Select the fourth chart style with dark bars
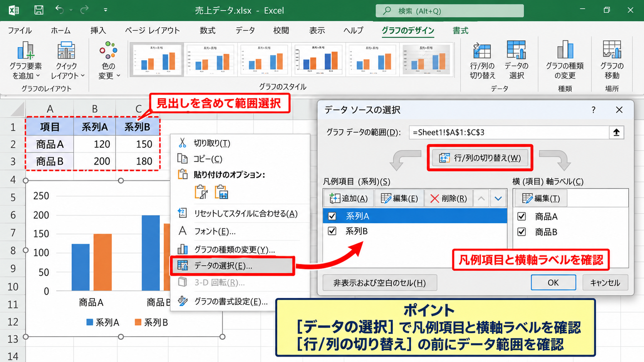 [x=318, y=59]
